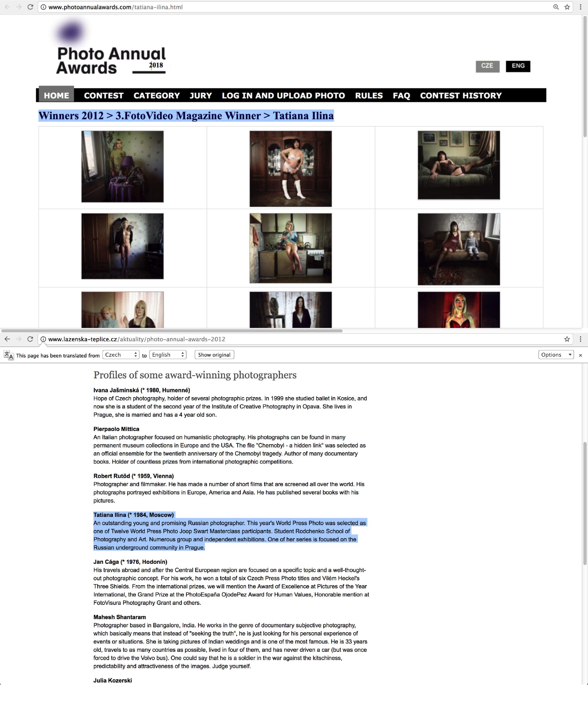Bookmark photoannualawards page with the star icon

click(567, 7)
